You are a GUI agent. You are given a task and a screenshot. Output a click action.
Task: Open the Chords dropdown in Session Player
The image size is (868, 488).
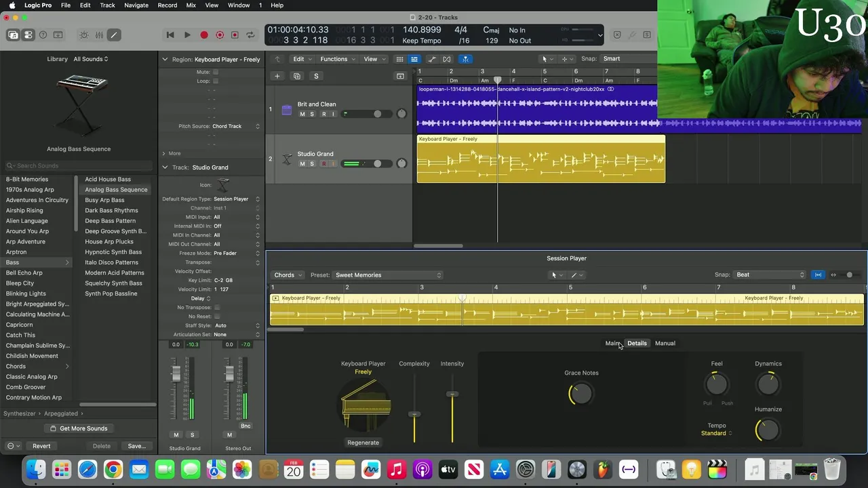[288, 275]
